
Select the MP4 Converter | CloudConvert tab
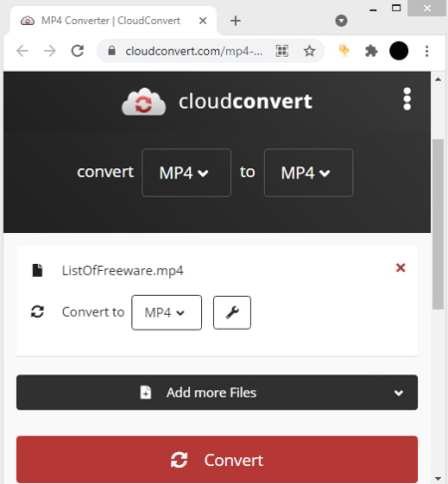(112, 21)
